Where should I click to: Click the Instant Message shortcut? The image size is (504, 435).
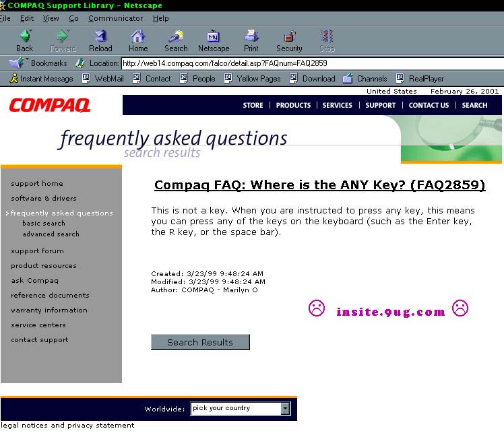pos(40,79)
